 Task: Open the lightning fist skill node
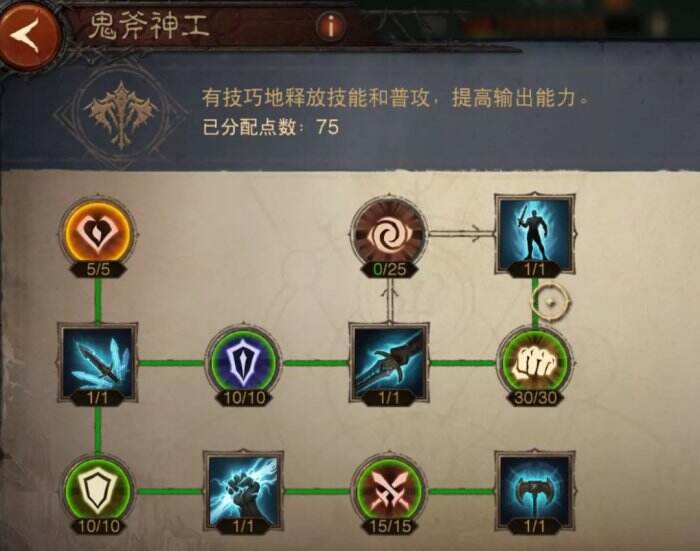pyautogui.click(x=244, y=490)
